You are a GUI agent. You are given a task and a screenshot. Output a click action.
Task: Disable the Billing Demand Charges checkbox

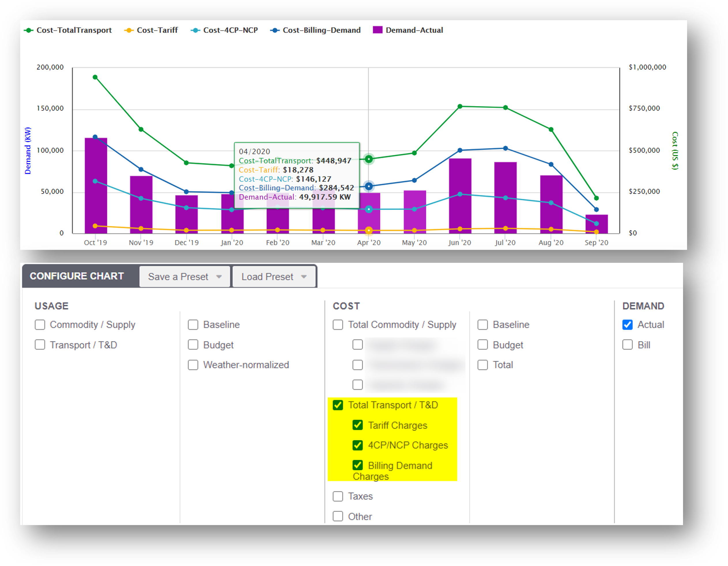click(358, 465)
